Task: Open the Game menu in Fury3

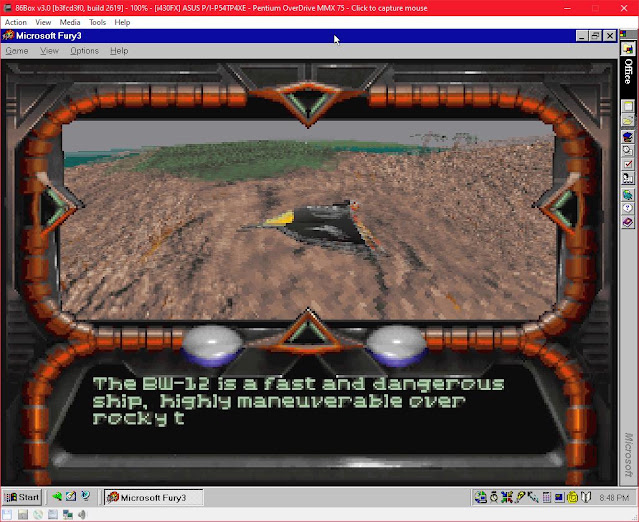Action: (x=17, y=51)
